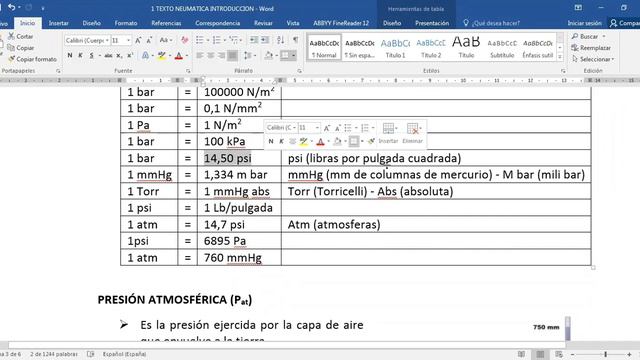The width and height of the screenshot is (640, 360).
Task: Apply text effects icon in Fuente group
Action: point(145,56)
